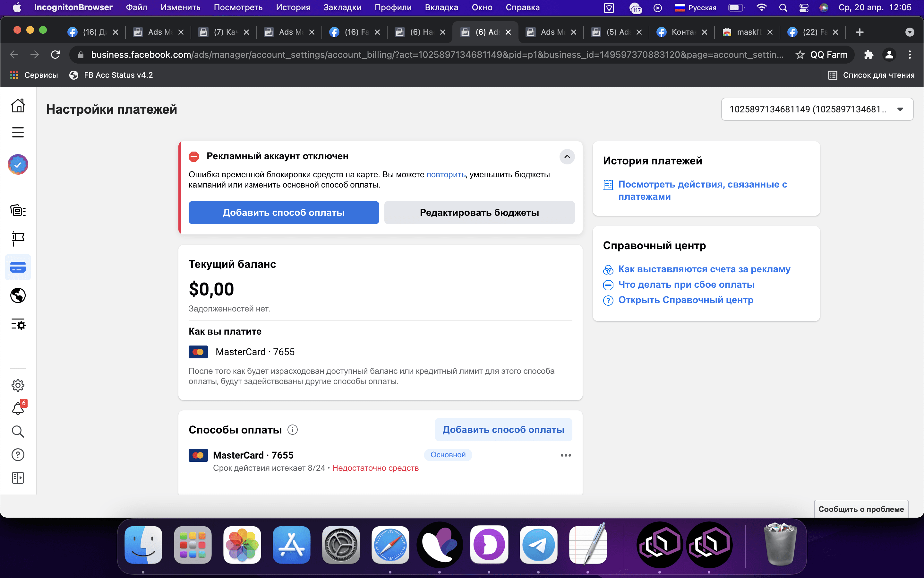Open Telegram from the Dock
The height and width of the screenshot is (578, 924).
point(538,545)
